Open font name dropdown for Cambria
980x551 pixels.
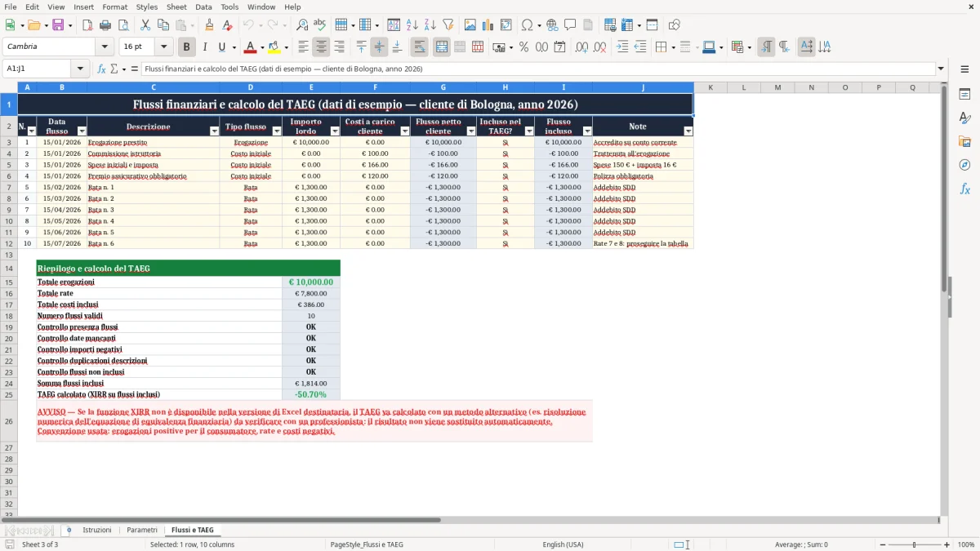(x=104, y=47)
